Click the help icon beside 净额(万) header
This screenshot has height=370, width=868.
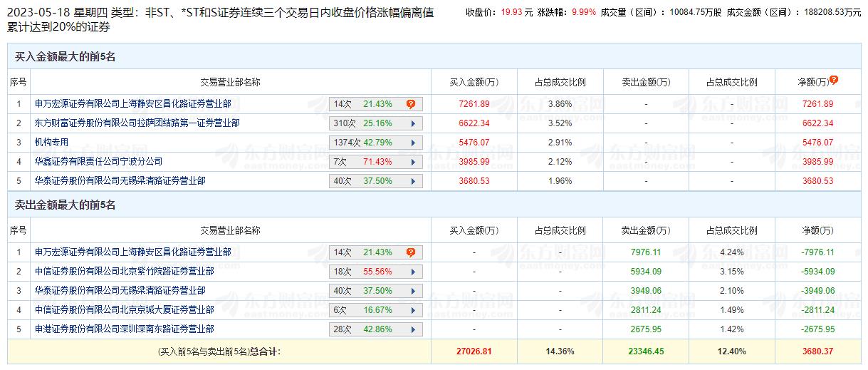point(834,81)
